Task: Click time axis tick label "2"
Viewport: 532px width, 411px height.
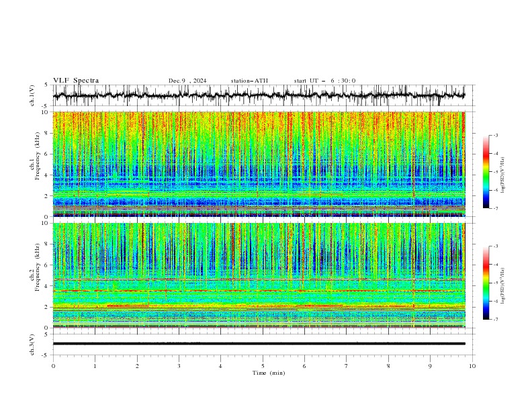Action: click(x=137, y=366)
